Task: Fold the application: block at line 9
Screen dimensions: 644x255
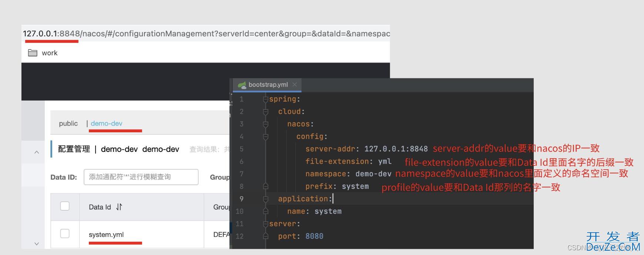Action: point(265,199)
